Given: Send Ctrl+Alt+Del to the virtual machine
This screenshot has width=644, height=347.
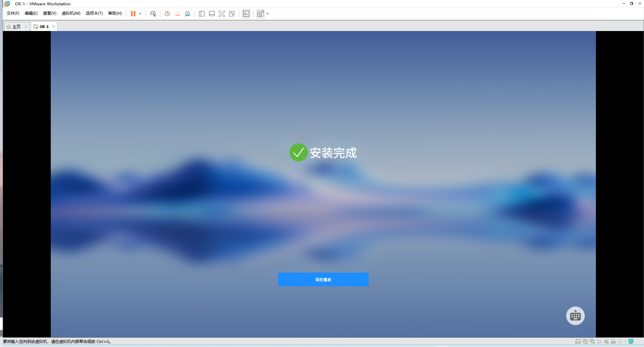Looking at the screenshot, I should tap(153, 14).
